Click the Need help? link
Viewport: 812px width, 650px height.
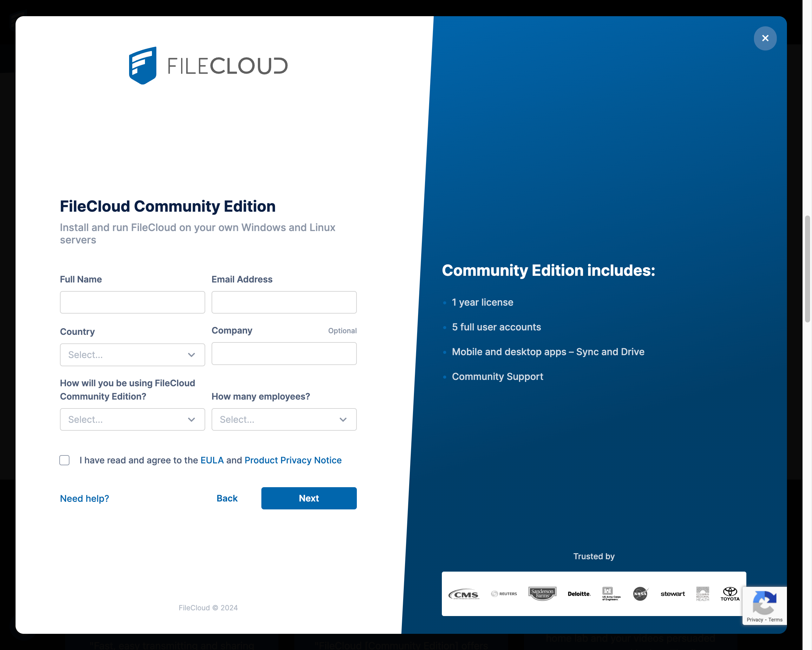point(84,499)
